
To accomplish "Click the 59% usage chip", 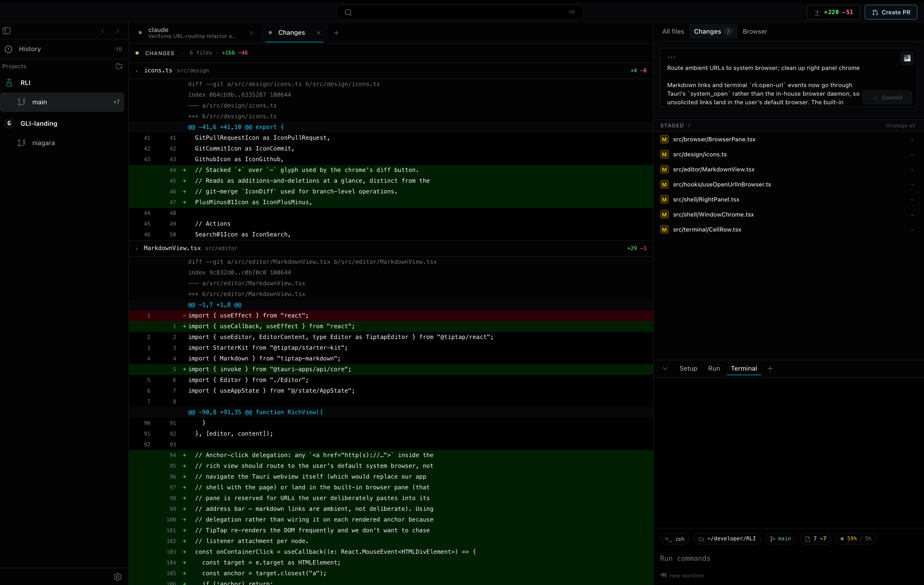I will click(x=856, y=539).
